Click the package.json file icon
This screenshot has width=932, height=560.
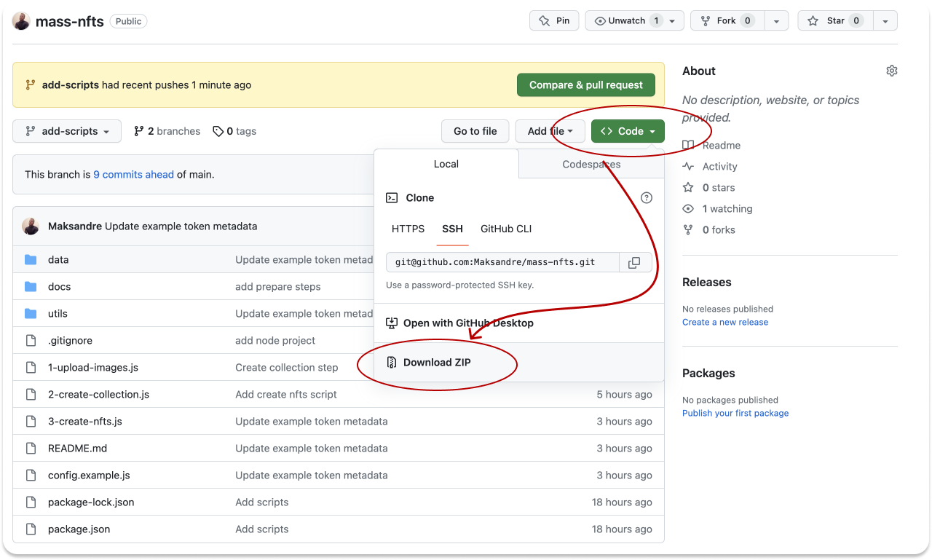pyautogui.click(x=31, y=529)
